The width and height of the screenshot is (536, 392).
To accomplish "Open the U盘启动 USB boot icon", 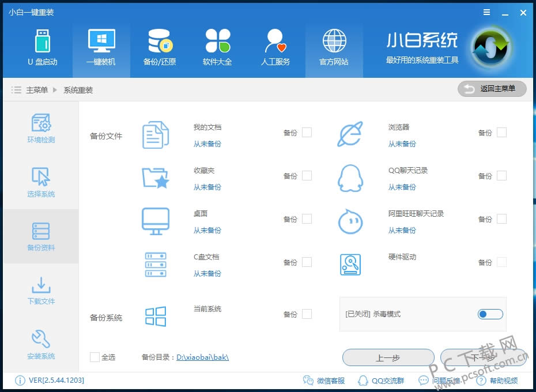I will pyautogui.click(x=43, y=41).
